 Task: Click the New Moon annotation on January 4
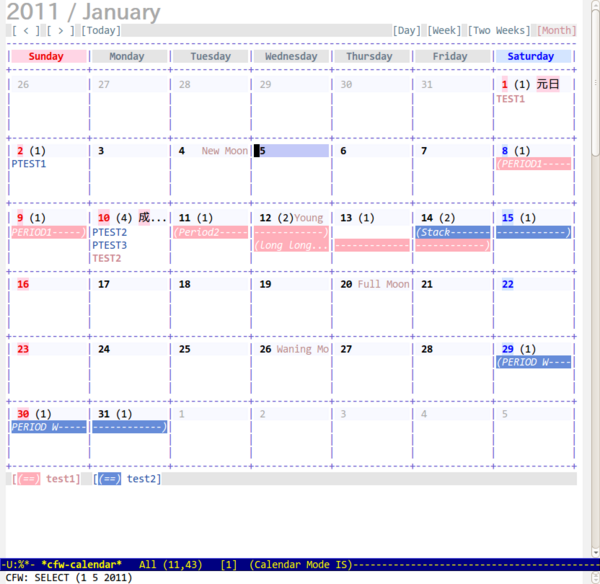[225, 151]
